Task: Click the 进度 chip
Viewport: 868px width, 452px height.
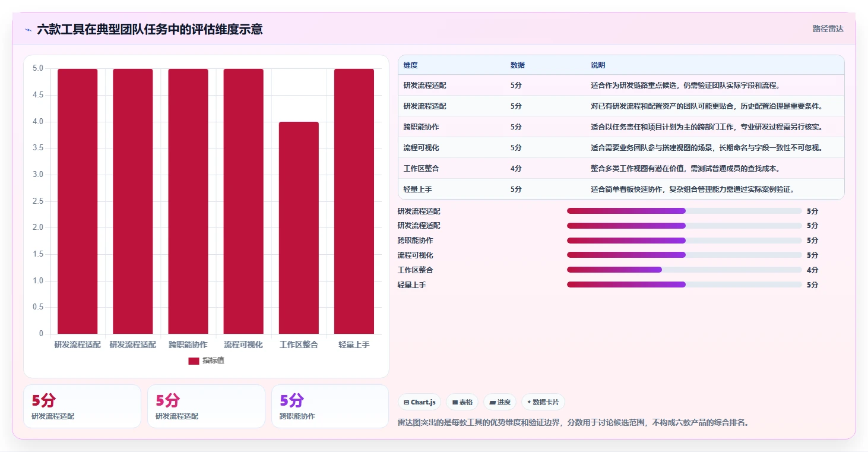Action: coord(500,402)
